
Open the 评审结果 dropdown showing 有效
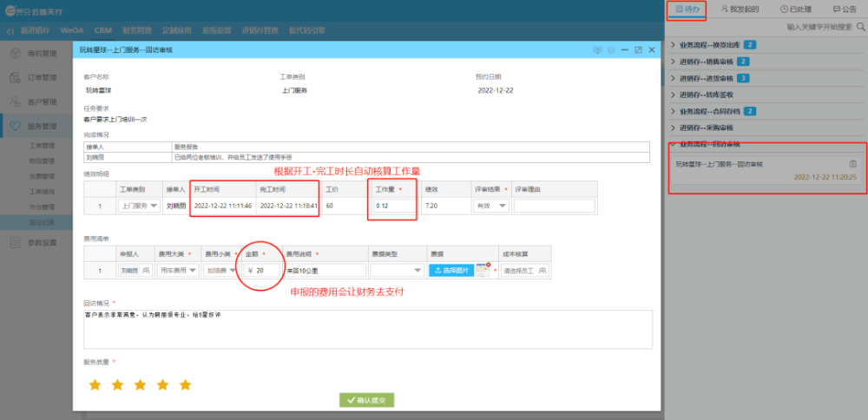[491, 206]
